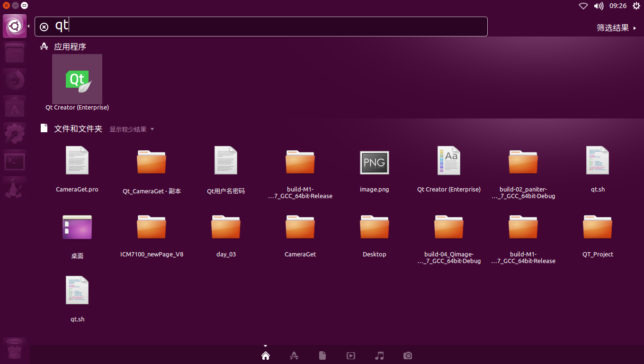Image resolution: width=644 pixels, height=364 pixels.
Task: Click inside the qt search field
Action: [261, 27]
